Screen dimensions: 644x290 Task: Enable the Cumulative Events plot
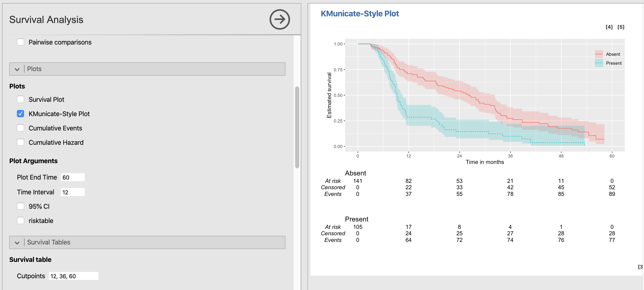click(x=20, y=128)
